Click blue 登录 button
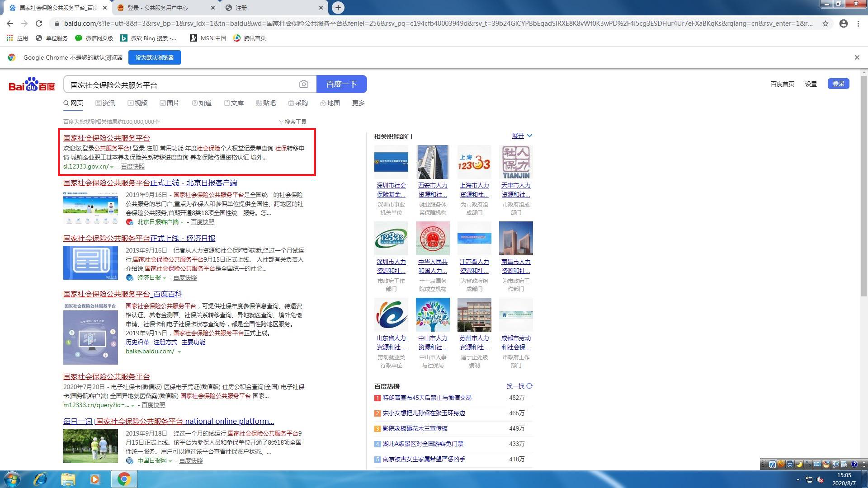868x488 pixels. 838,84
